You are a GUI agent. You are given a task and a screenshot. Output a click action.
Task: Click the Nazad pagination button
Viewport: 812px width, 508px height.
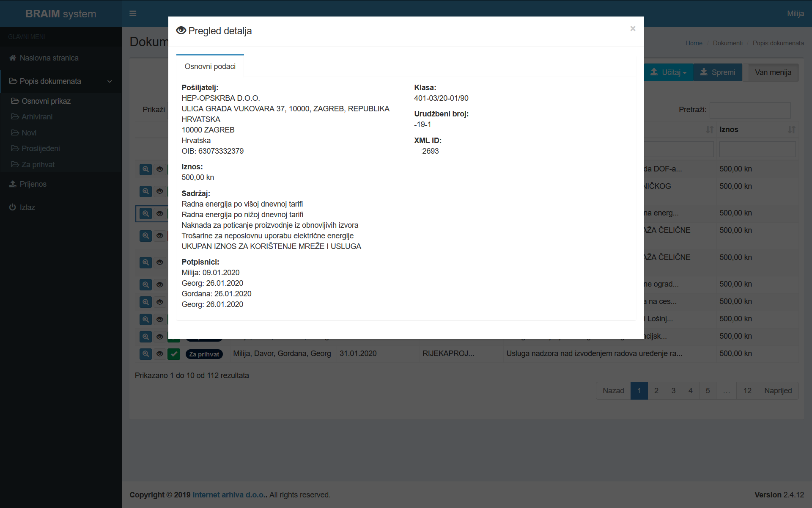(613, 391)
